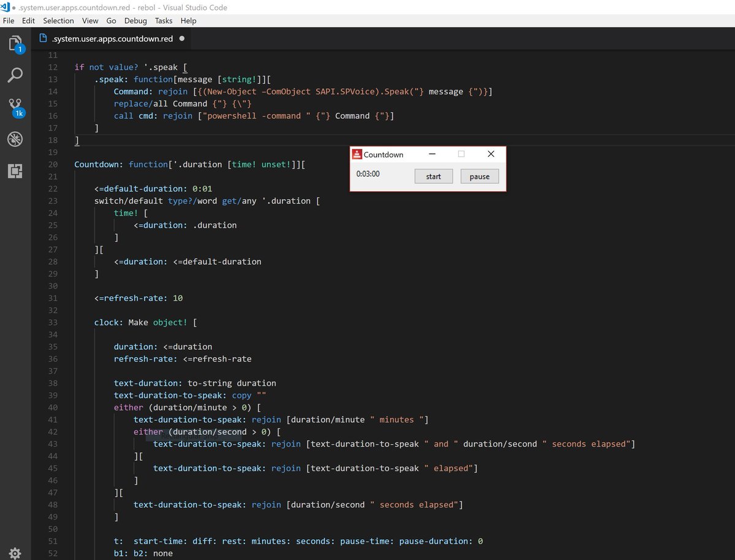Image resolution: width=735 pixels, height=560 pixels.
Task: Click 'replace/all Command' on line 15
Action: tap(160, 104)
